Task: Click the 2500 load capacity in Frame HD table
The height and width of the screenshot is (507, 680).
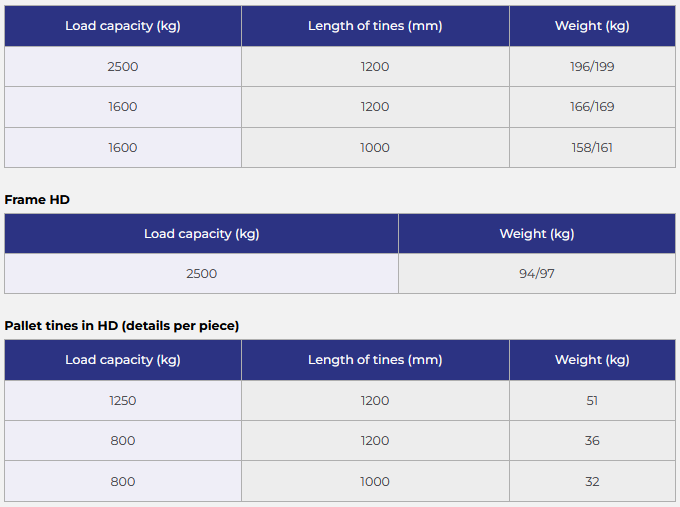Action: (x=201, y=273)
